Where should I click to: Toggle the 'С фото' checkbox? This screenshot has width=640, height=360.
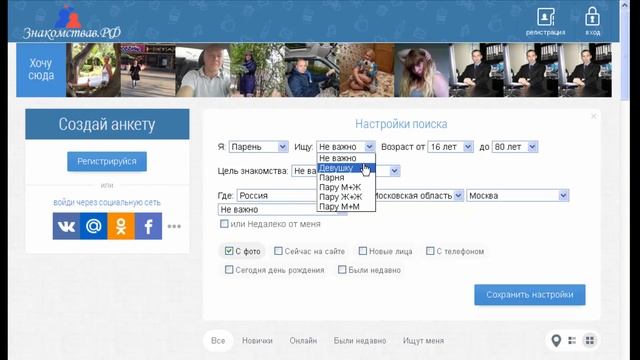point(229,251)
